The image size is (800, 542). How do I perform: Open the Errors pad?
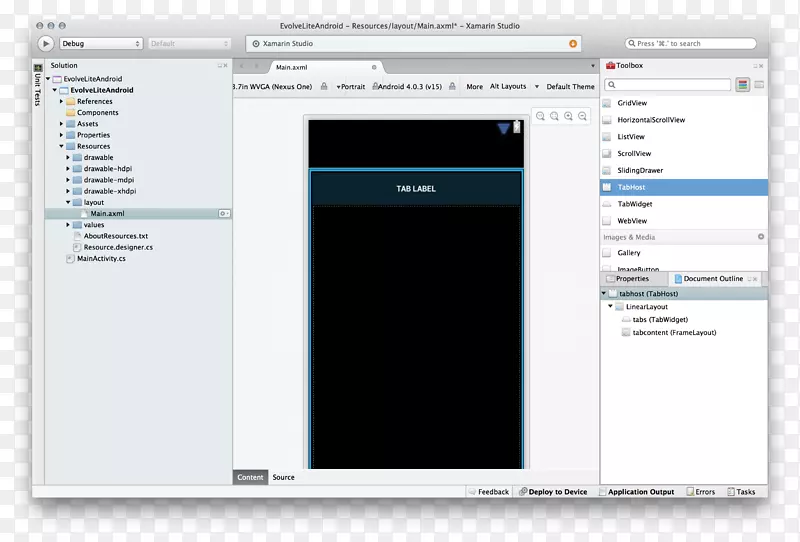click(701, 492)
